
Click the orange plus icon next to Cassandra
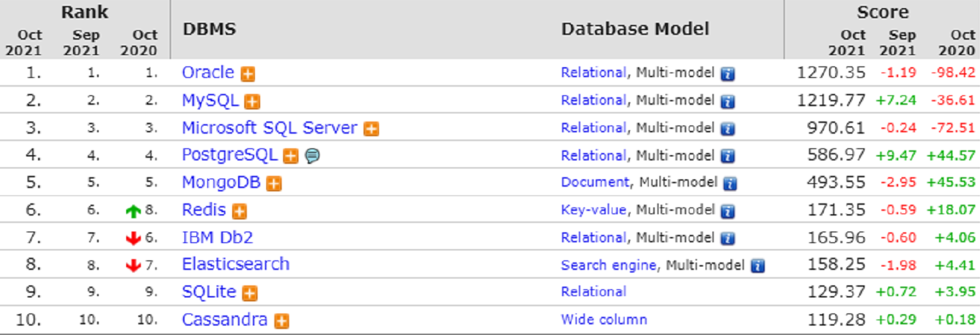[282, 321]
